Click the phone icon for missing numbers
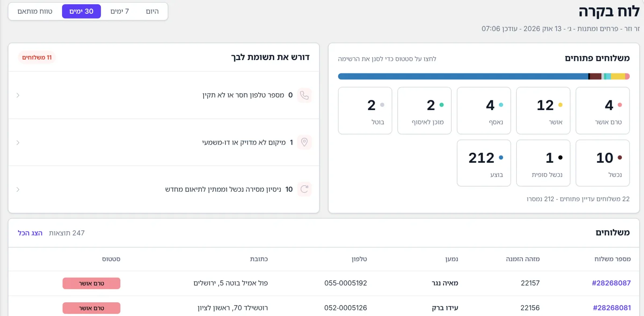Viewport: 644px width, 316px height. click(x=304, y=95)
